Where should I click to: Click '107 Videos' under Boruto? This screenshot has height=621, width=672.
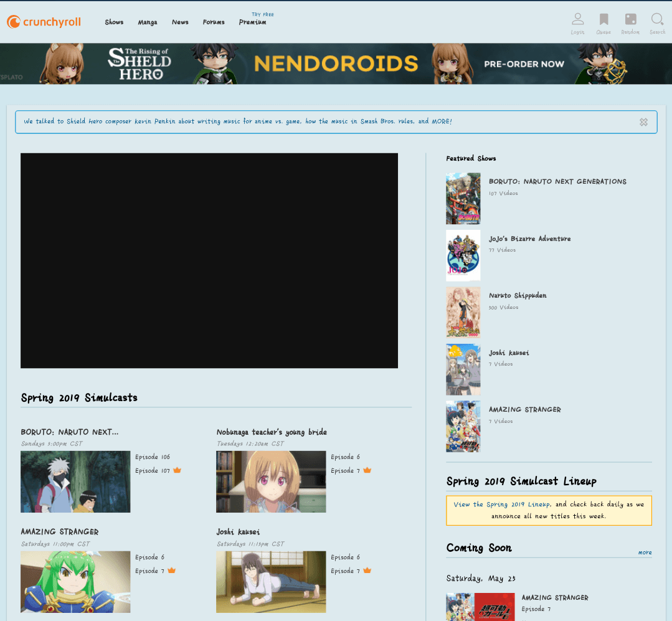tap(503, 193)
